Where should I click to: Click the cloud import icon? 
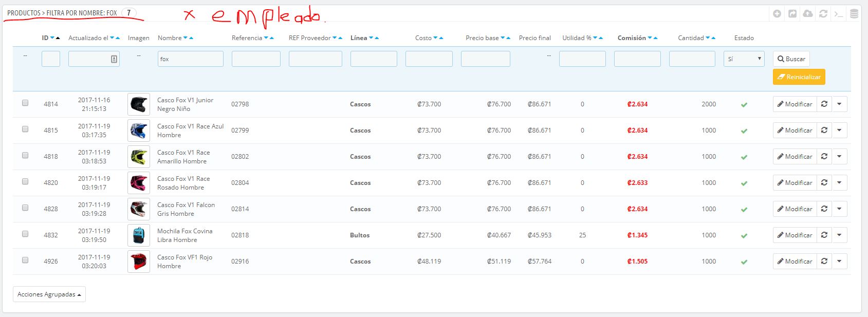coord(808,14)
